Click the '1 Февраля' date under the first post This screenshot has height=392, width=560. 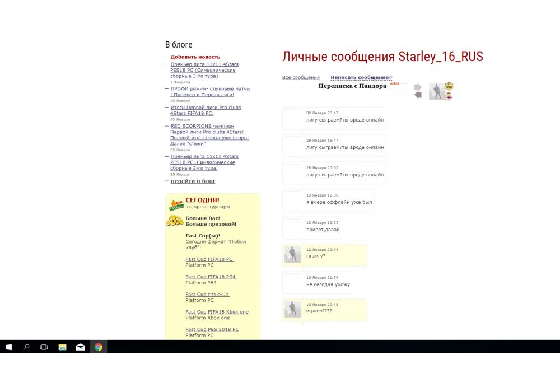tap(180, 82)
